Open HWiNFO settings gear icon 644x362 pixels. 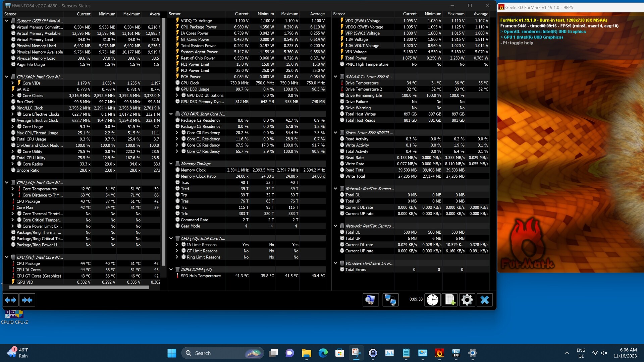467,300
